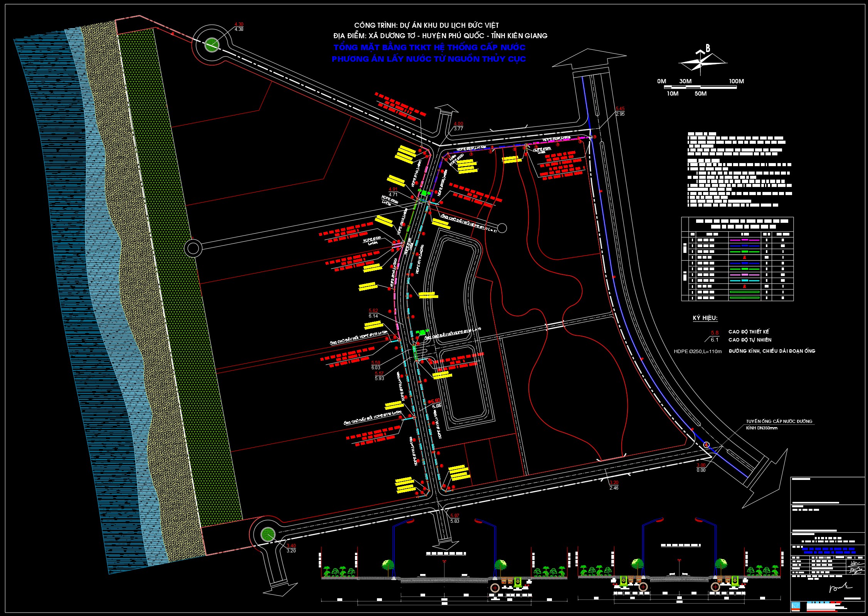Select the 5.97 / 5.83 elevation label
The image size is (868, 616).
(455, 518)
